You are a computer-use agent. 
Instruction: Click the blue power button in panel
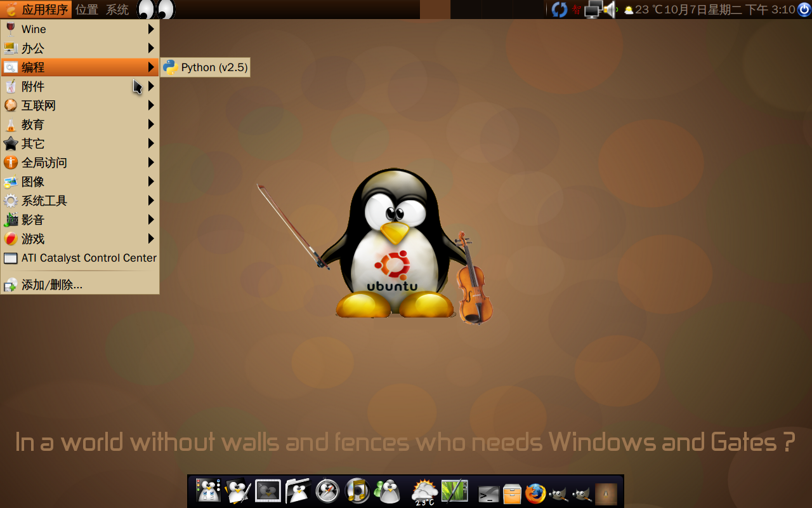804,10
